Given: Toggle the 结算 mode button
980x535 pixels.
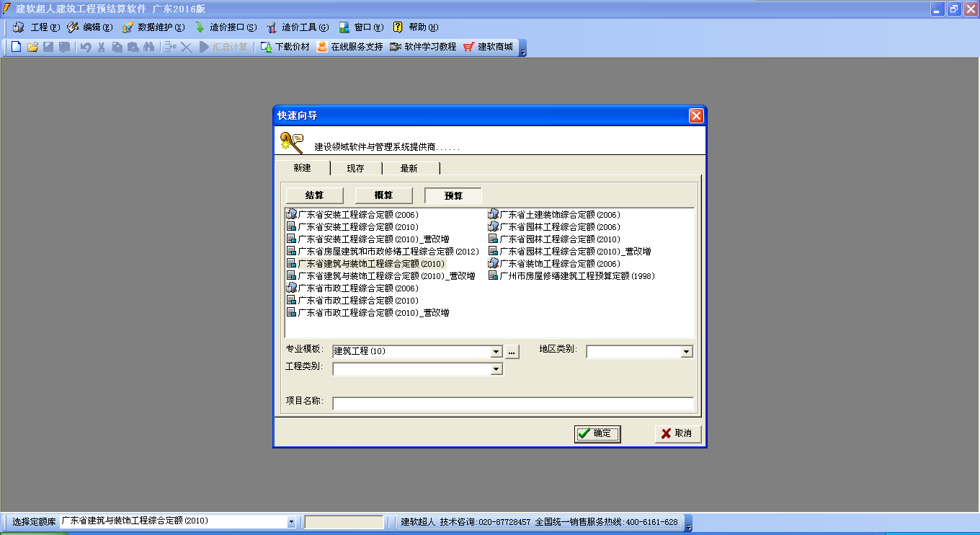Looking at the screenshot, I should (x=314, y=195).
